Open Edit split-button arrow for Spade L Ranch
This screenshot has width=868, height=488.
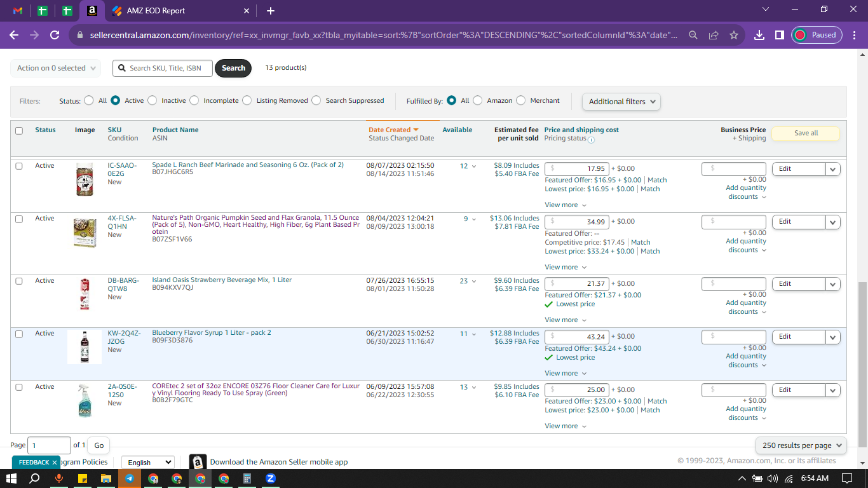point(833,169)
